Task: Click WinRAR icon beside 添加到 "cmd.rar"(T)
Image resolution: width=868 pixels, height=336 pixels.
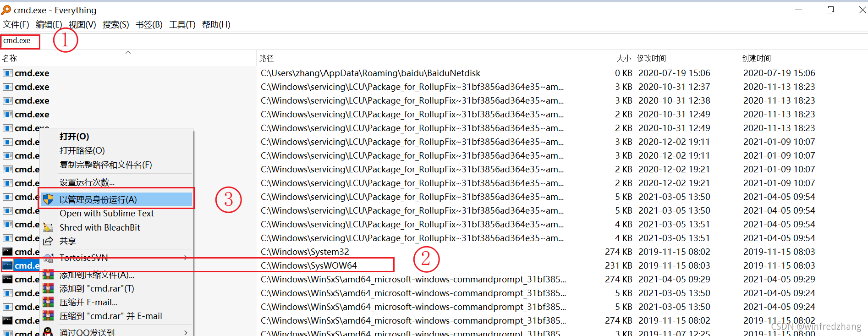Action: 48,288
